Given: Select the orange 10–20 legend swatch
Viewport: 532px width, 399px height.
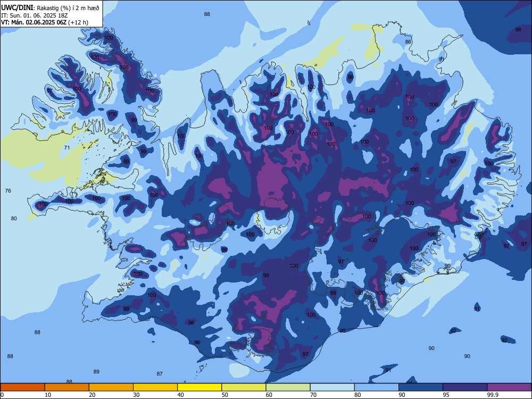Looking at the screenshot, I should point(67,387).
